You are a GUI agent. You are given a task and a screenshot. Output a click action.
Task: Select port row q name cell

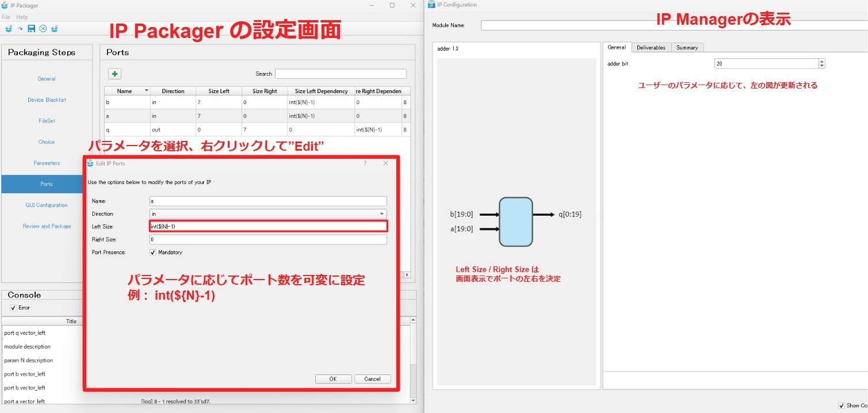point(127,129)
